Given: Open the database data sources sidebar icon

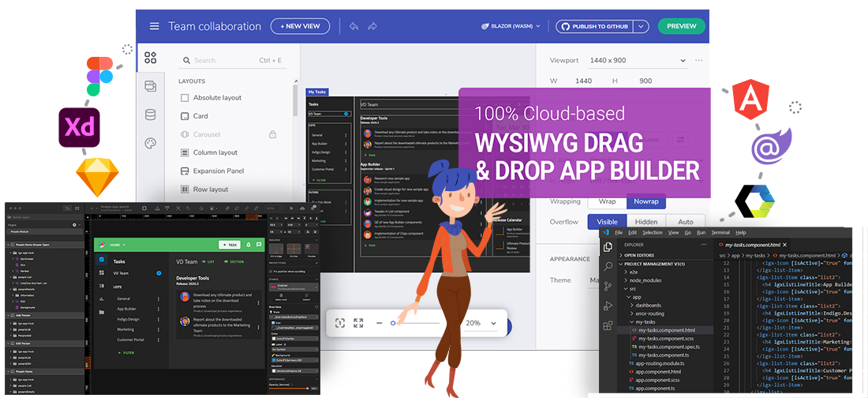Looking at the screenshot, I should [150, 115].
